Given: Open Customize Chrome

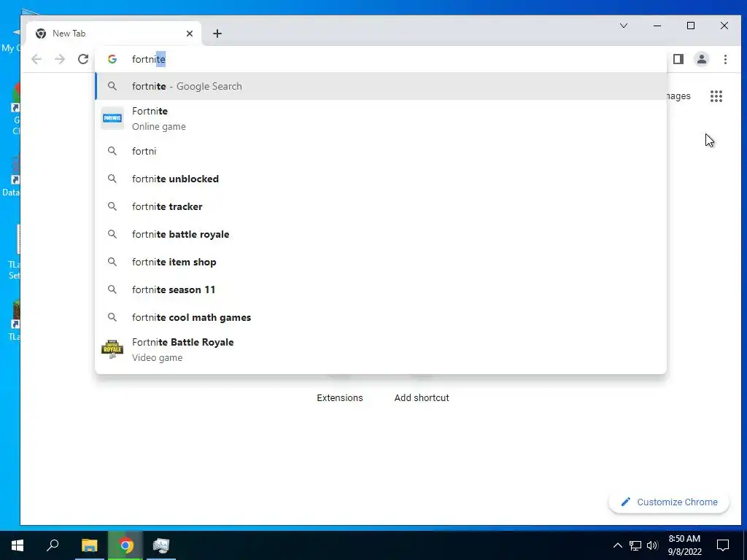Looking at the screenshot, I should pos(669,502).
